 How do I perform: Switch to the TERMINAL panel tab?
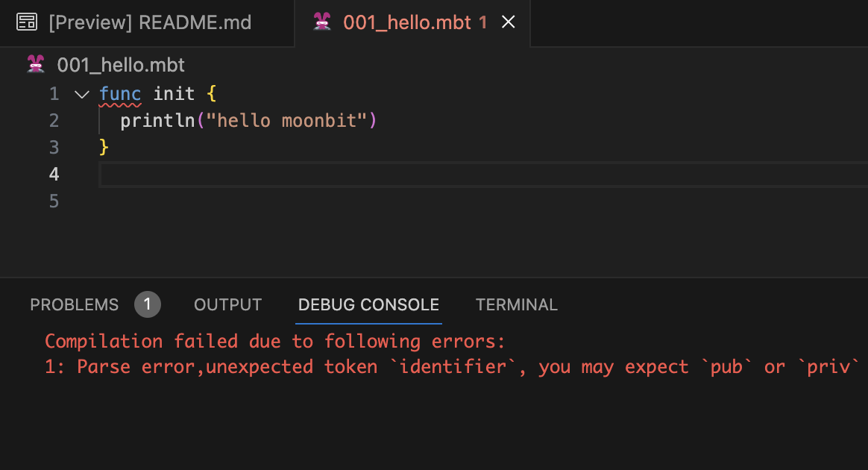[x=516, y=304]
